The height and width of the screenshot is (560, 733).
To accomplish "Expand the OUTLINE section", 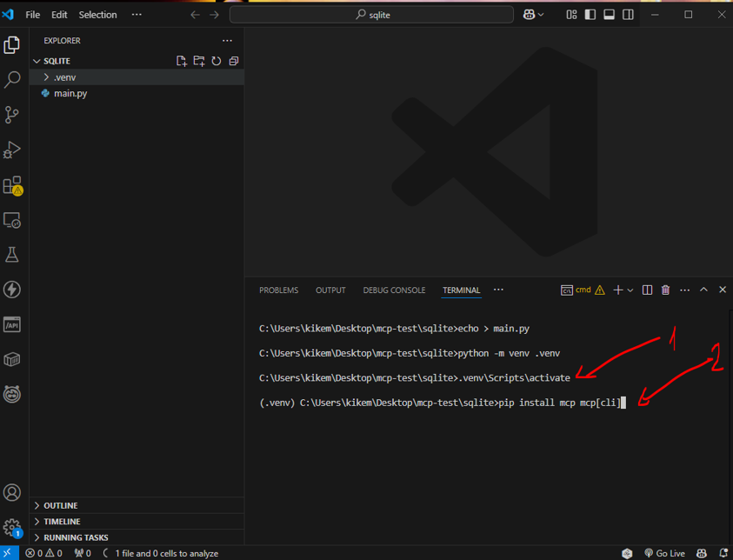I will click(60, 505).
